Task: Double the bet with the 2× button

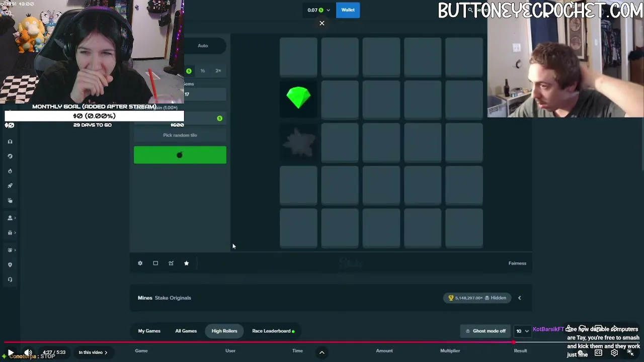Action: click(x=218, y=71)
